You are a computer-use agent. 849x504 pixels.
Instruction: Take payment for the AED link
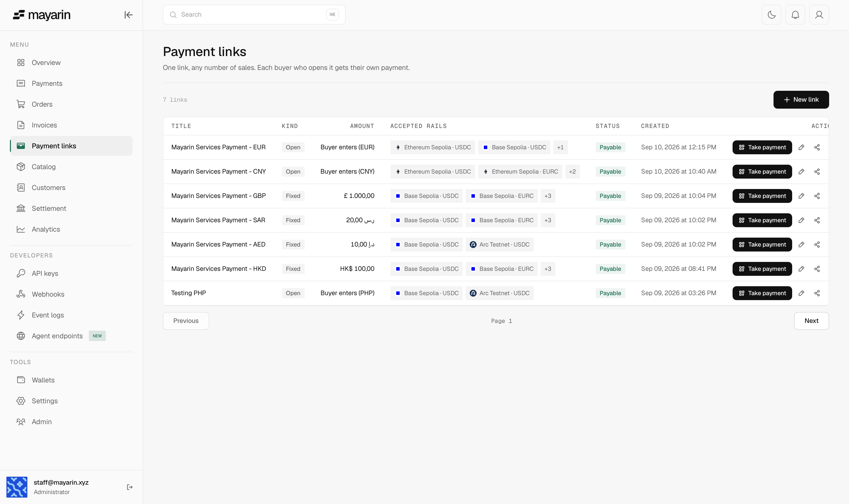click(762, 245)
